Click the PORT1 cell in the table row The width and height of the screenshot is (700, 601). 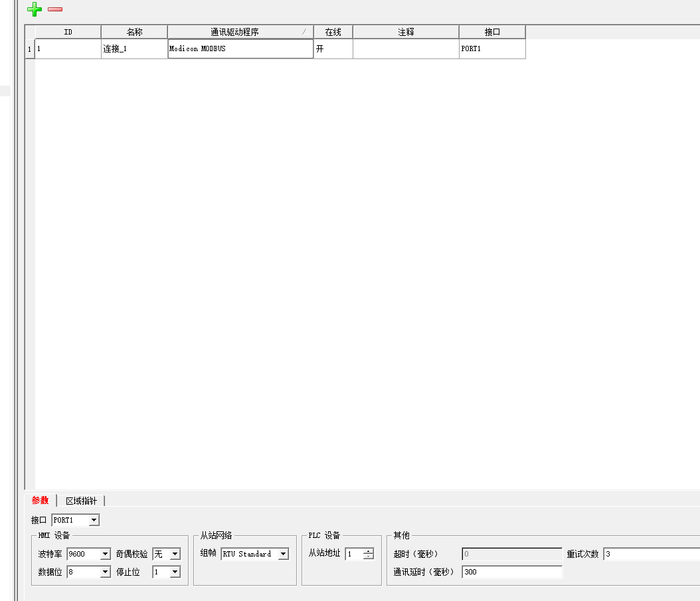[x=492, y=48]
